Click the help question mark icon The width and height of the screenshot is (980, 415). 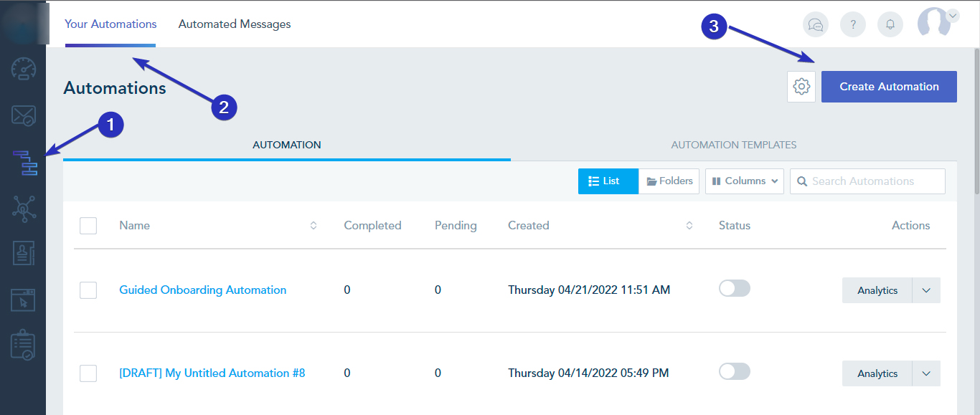pyautogui.click(x=853, y=24)
